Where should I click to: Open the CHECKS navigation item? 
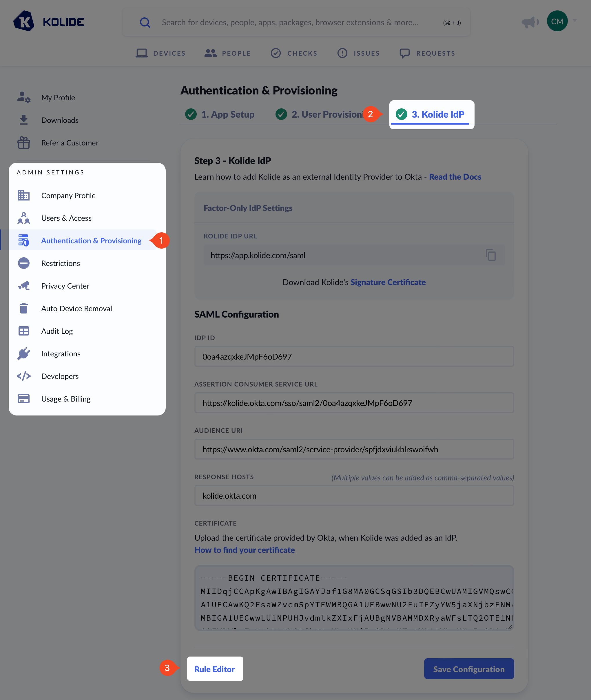(294, 53)
